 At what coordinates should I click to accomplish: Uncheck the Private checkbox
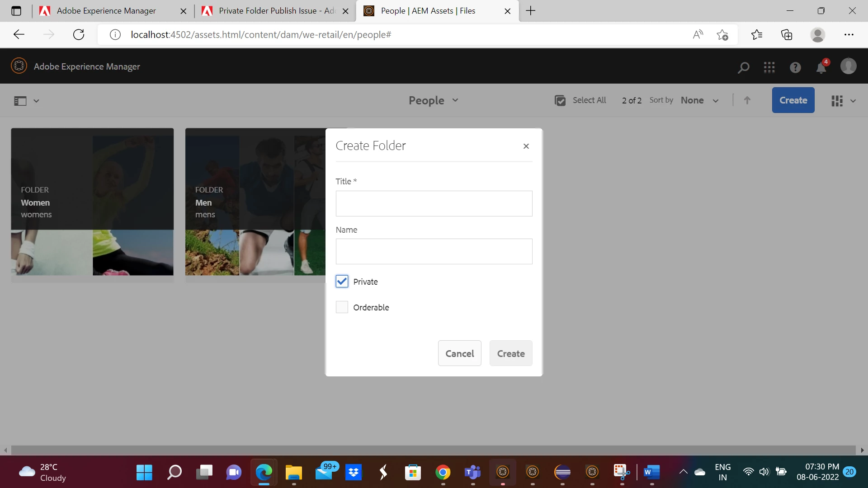pos(342,282)
